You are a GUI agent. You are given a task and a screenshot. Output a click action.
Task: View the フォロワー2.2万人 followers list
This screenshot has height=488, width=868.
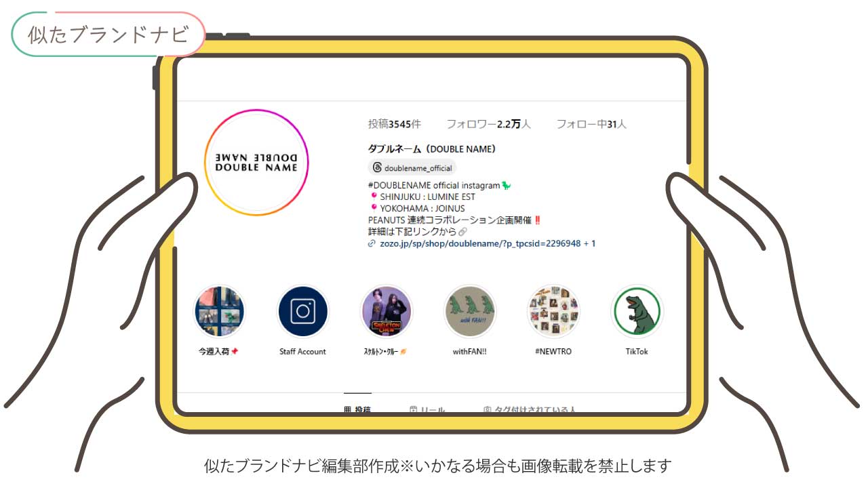(488, 124)
